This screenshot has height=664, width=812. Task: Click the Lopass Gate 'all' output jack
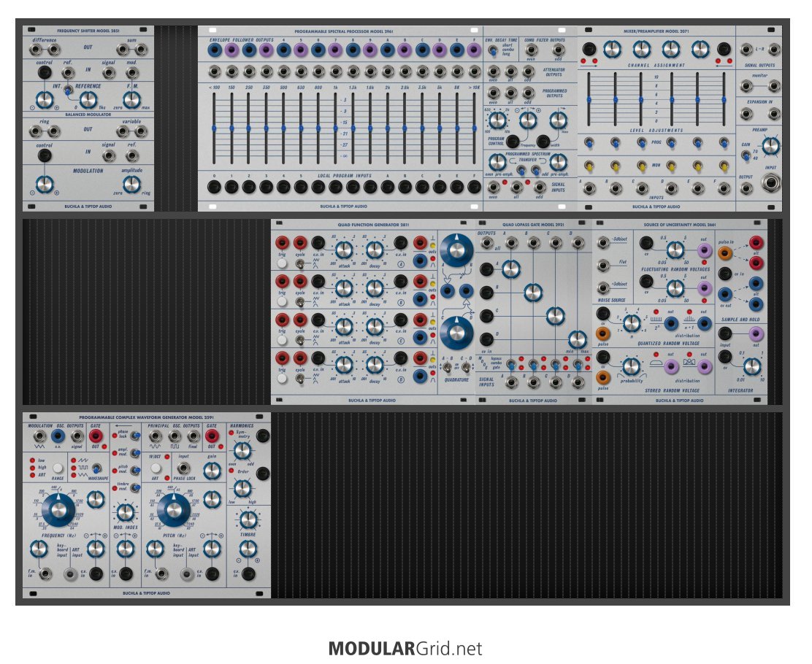point(486,243)
